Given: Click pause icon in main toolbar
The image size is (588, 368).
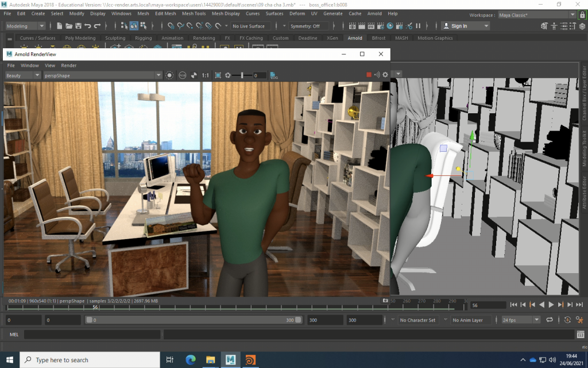Looking at the screenshot, I should [x=418, y=26].
